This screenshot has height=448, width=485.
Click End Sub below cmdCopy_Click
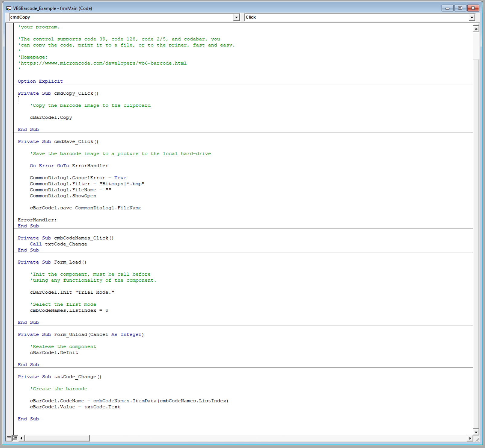[x=28, y=129]
